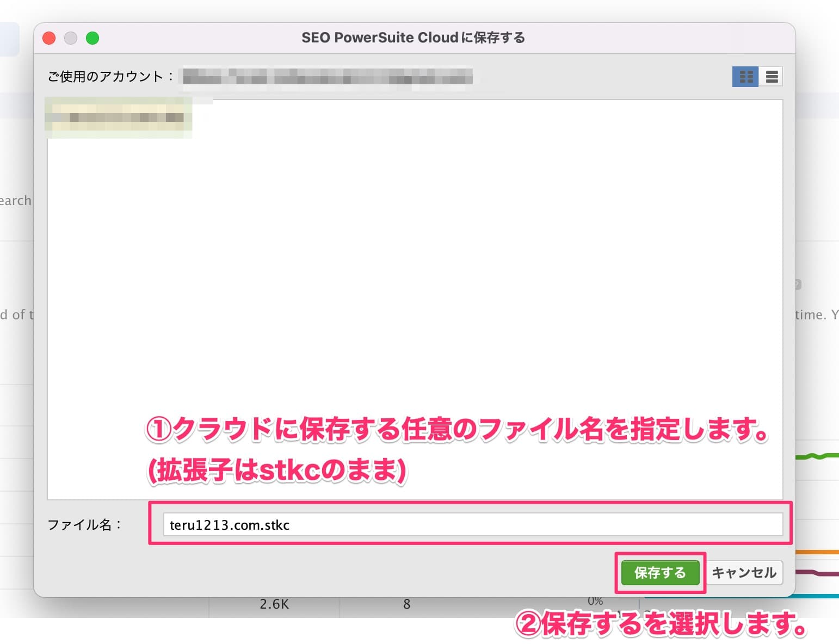Click the 8 value in background table
839x644 pixels.
(x=406, y=604)
